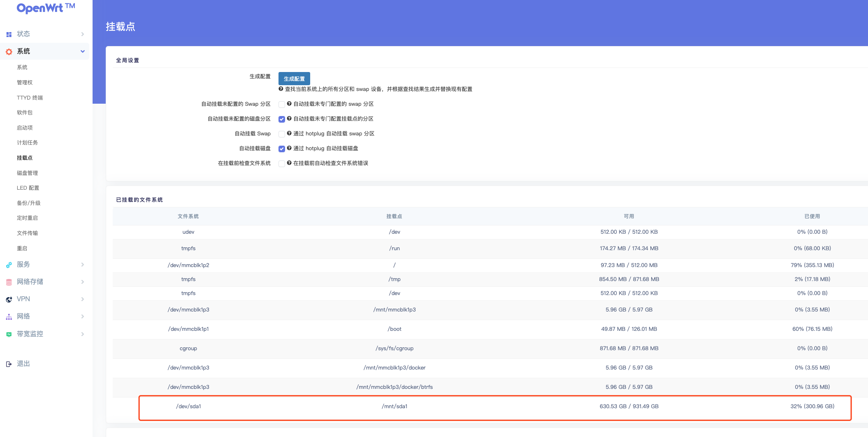Click the 系统 gear icon in sidebar
The height and width of the screenshot is (437, 868).
click(x=8, y=51)
